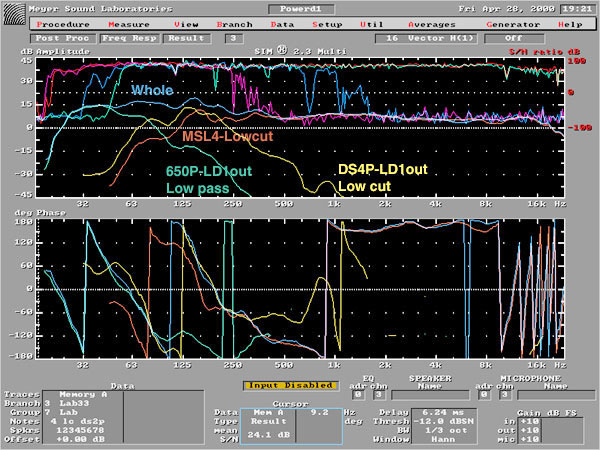600x450 pixels.
Task: Click the 19:21 clock display
Action: coord(577,8)
